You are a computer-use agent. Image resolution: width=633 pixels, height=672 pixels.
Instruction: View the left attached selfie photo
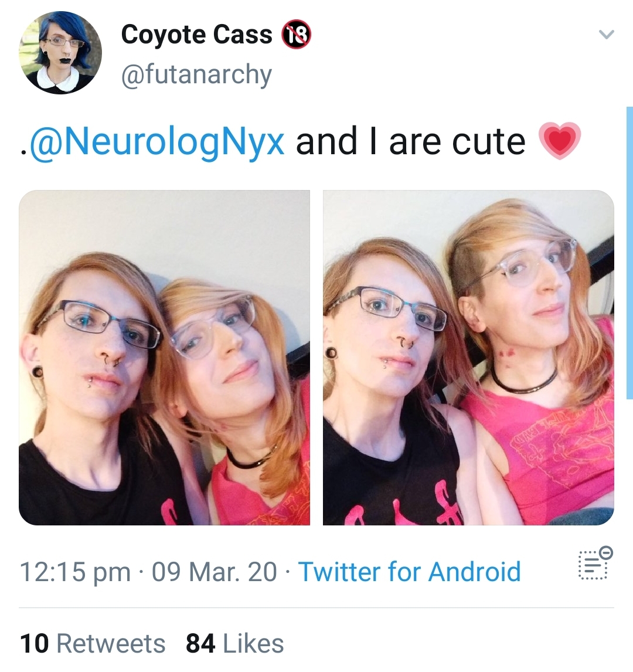[164, 358]
